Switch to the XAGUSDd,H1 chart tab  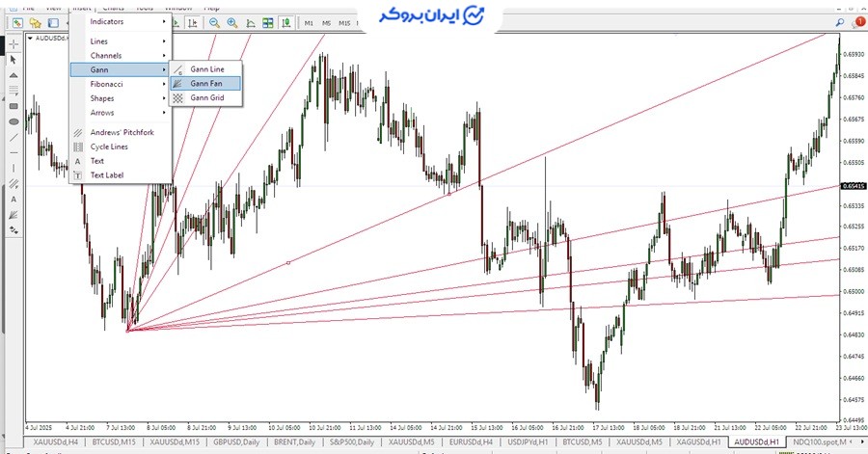(699, 442)
